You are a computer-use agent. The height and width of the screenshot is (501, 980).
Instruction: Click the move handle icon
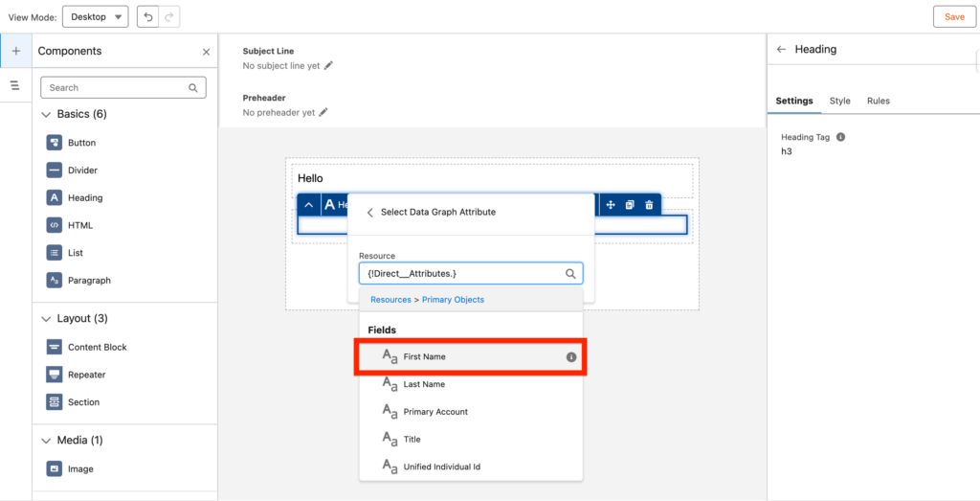[610, 205]
